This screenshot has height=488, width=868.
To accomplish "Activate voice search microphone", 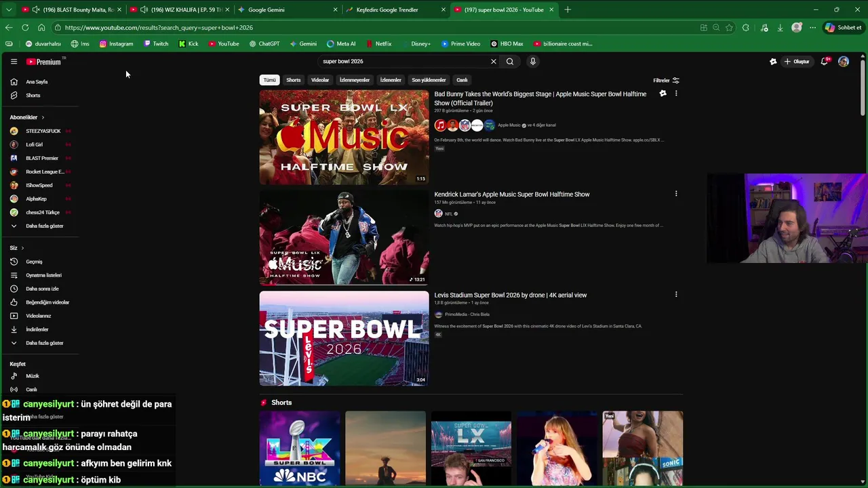I will pyautogui.click(x=533, y=62).
